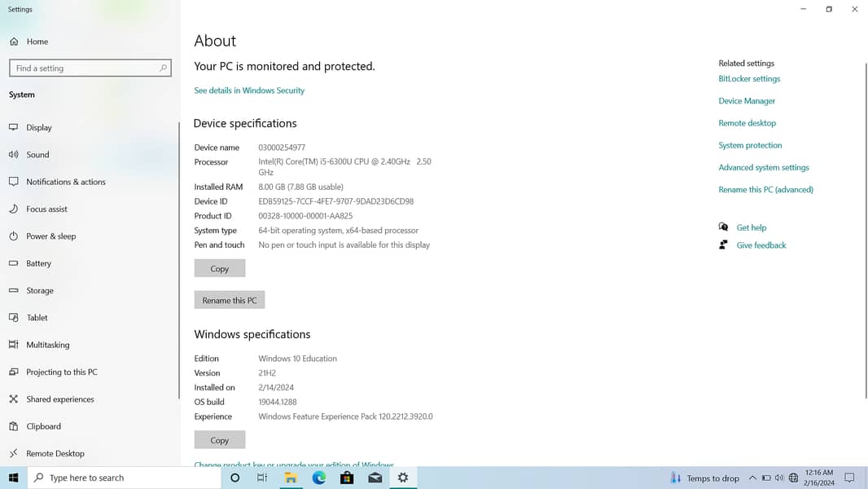Open Multitasking settings page

[47, 345]
